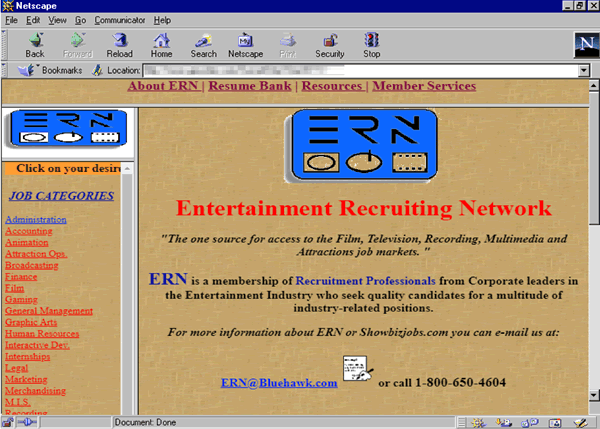This screenshot has height=429, width=600.
Task: Click the Back toolbar icon
Action: (x=35, y=41)
